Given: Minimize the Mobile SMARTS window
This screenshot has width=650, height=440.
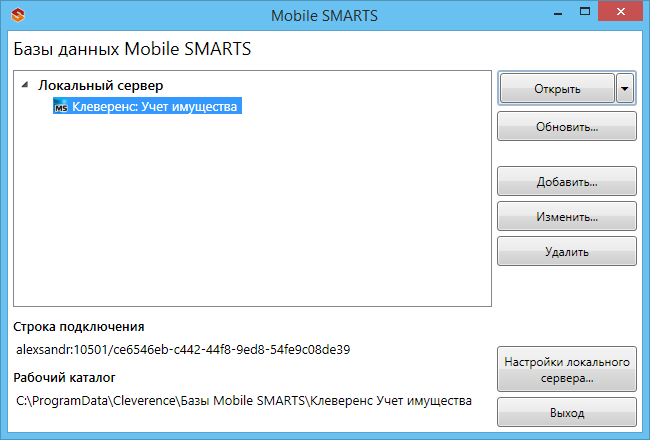Looking at the screenshot, I should (558, 12).
